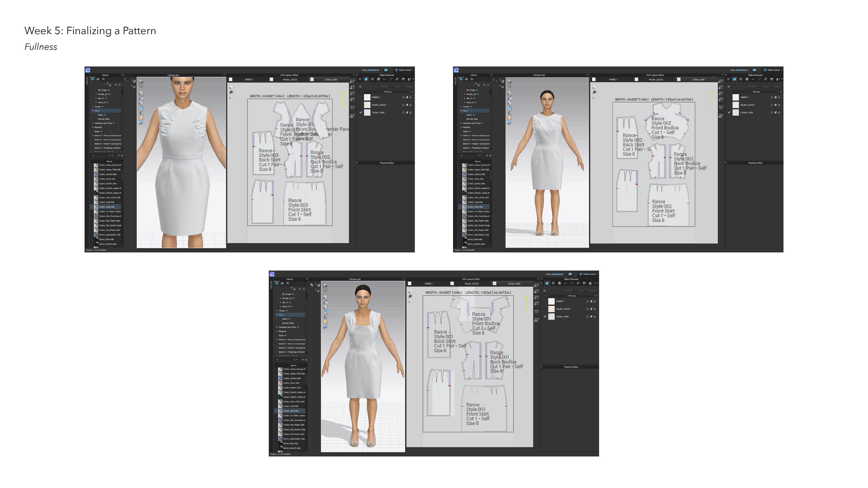868x488 pixels.
Task: Click Library download icon in bottom screenshot
Action: pyautogui.click(x=294, y=289)
